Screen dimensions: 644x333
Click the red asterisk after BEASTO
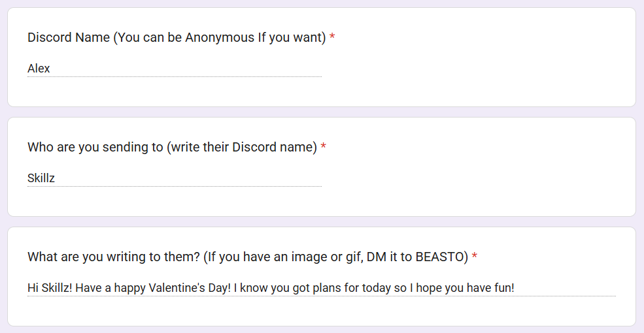(x=474, y=257)
